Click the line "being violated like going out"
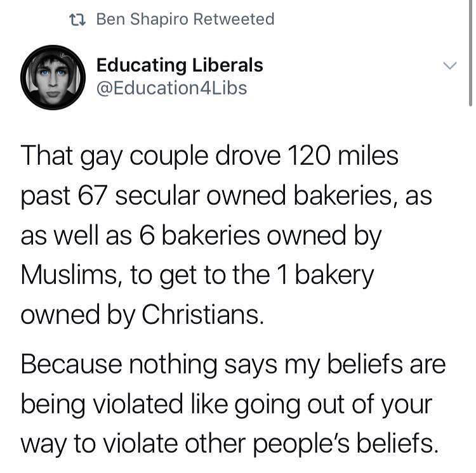The image size is (476, 473). coord(227,405)
